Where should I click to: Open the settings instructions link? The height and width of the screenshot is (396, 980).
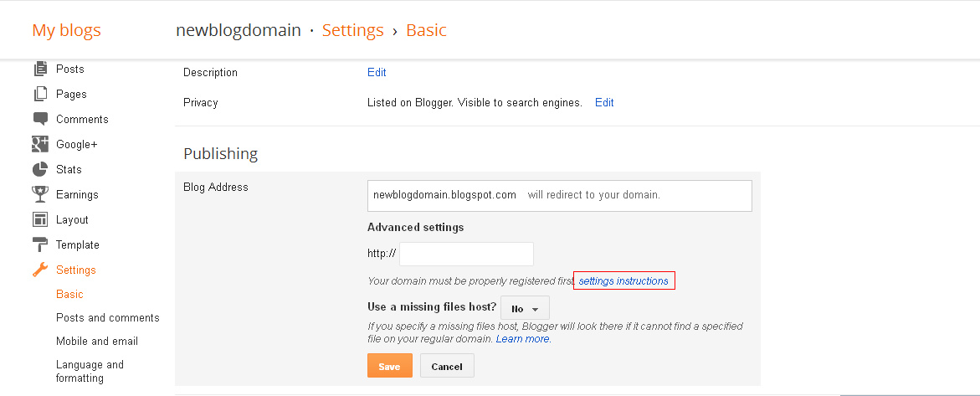tap(623, 281)
